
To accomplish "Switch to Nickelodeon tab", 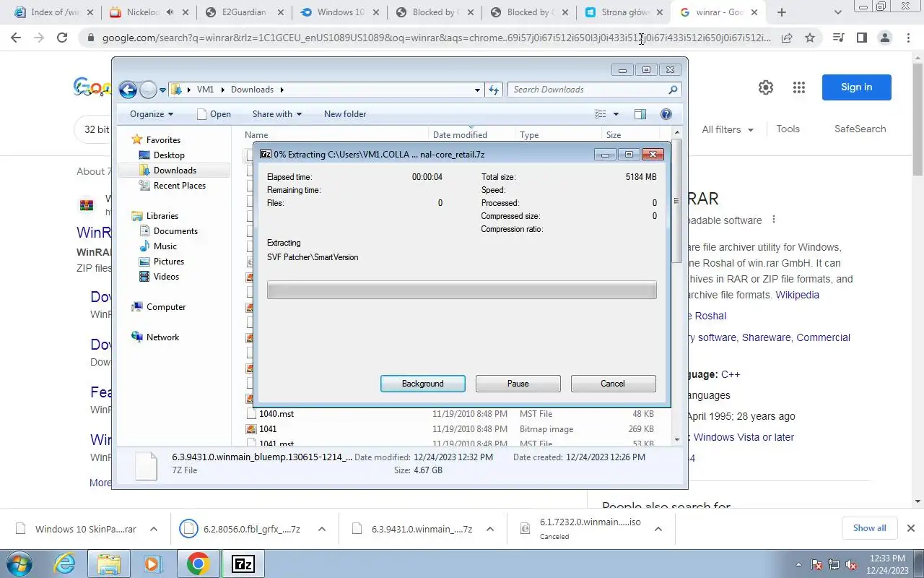I will (x=149, y=12).
